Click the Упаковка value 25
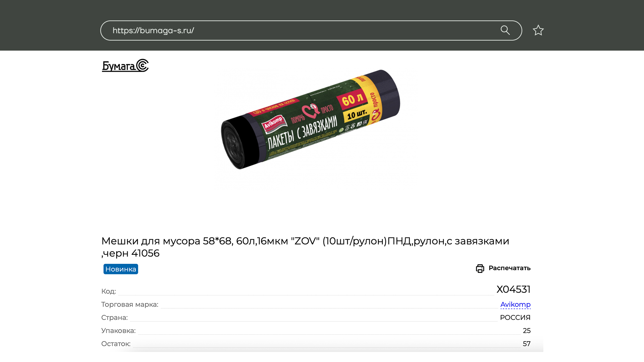 [527, 330]
